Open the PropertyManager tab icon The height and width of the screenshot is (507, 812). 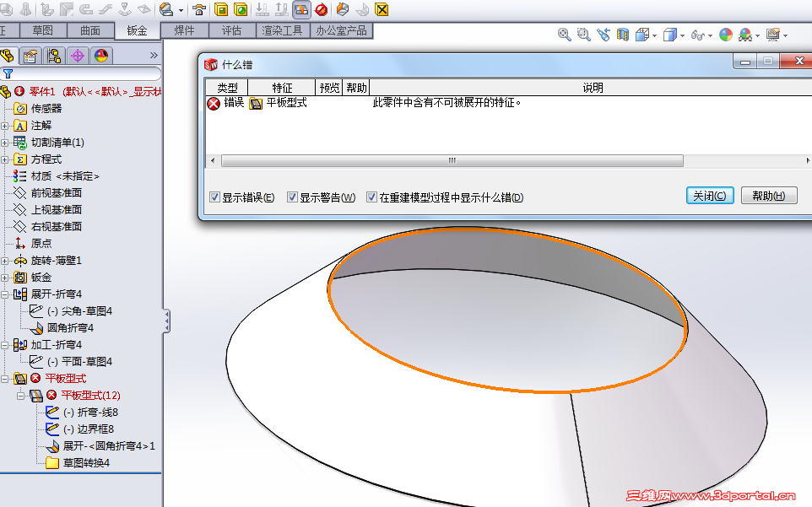coord(30,56)
